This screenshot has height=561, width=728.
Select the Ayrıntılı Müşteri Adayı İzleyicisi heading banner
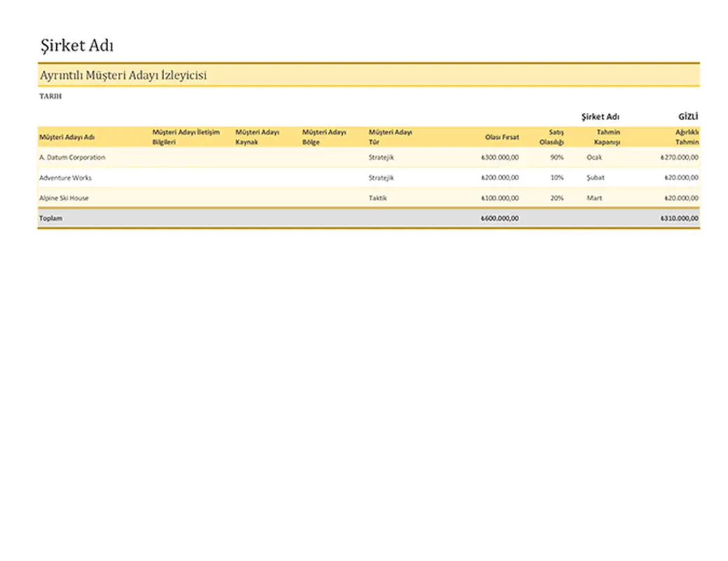coord(123,75)
